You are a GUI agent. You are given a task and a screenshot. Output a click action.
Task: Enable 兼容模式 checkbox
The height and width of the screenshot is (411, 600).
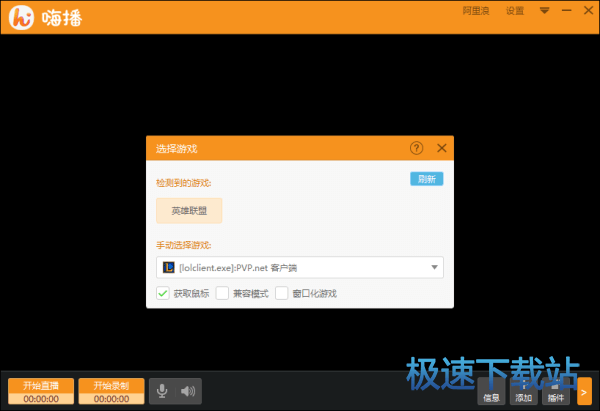222,294
